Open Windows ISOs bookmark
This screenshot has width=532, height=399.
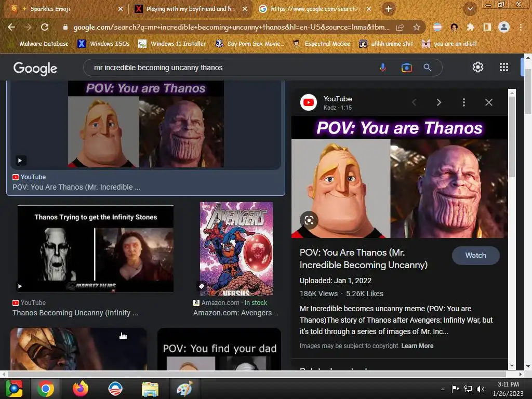(103, 44)
